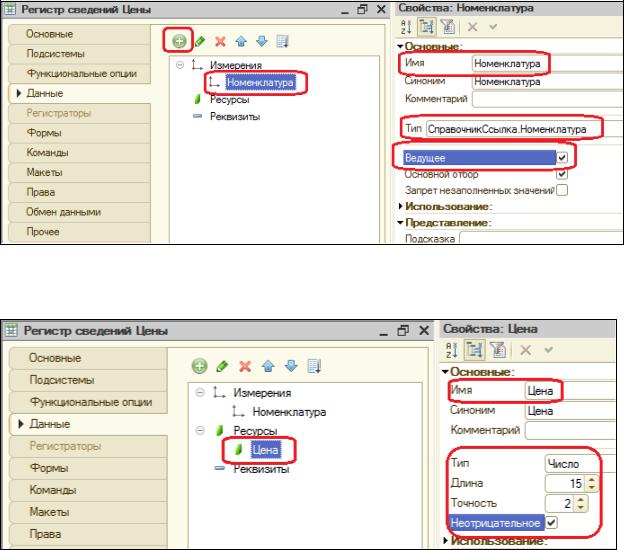The height and width of the screenshot is (550, 624).
Task: Click Move Up arrow in top window toolbar
Action: tap(241, 41)
